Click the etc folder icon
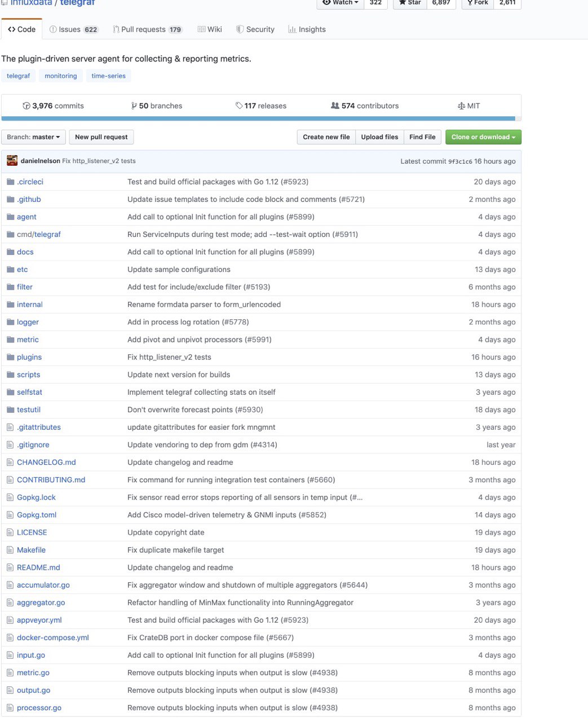The image size is (588, 722). pyautogui.click(x=11, y=269)
